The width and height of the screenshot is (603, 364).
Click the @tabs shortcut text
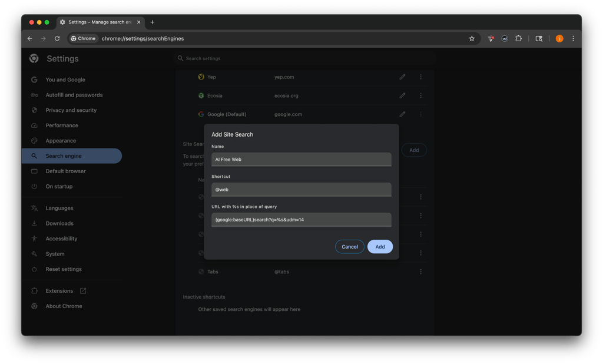click(x=281, y=272)
